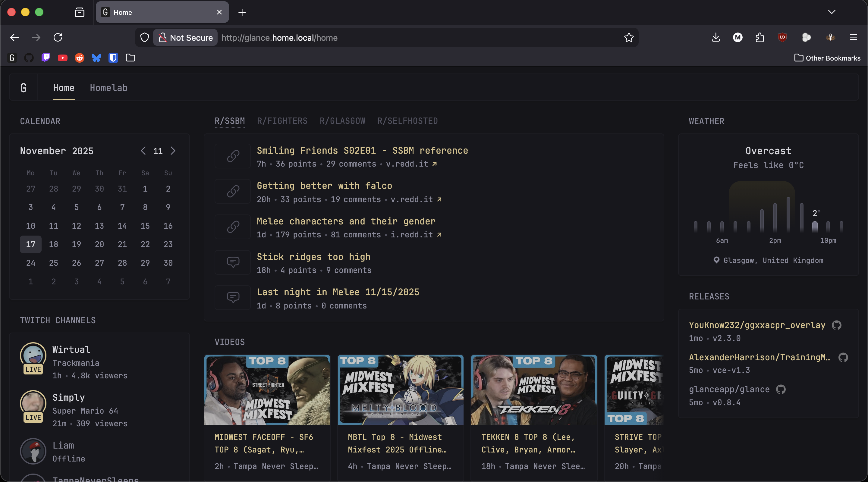Click the uBlock Origin extension icon
The image size is (868, 482).
pyautogui.click(x=782, y=37)
